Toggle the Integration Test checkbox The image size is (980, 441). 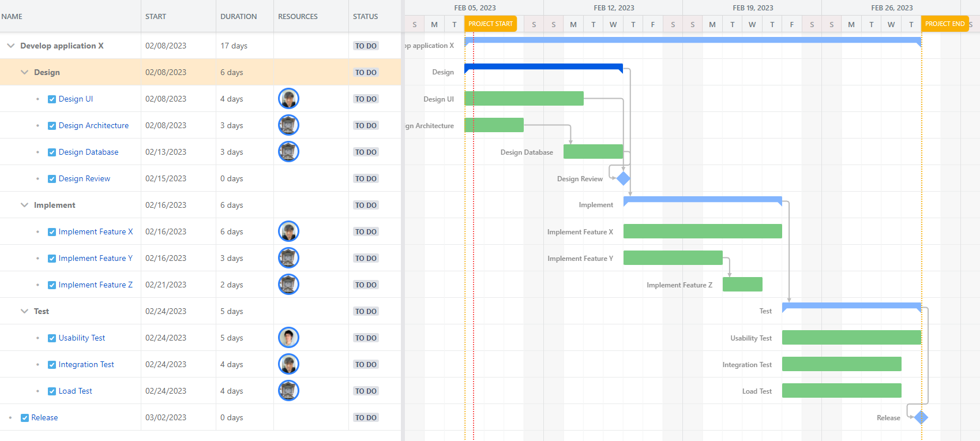point(52,365)
